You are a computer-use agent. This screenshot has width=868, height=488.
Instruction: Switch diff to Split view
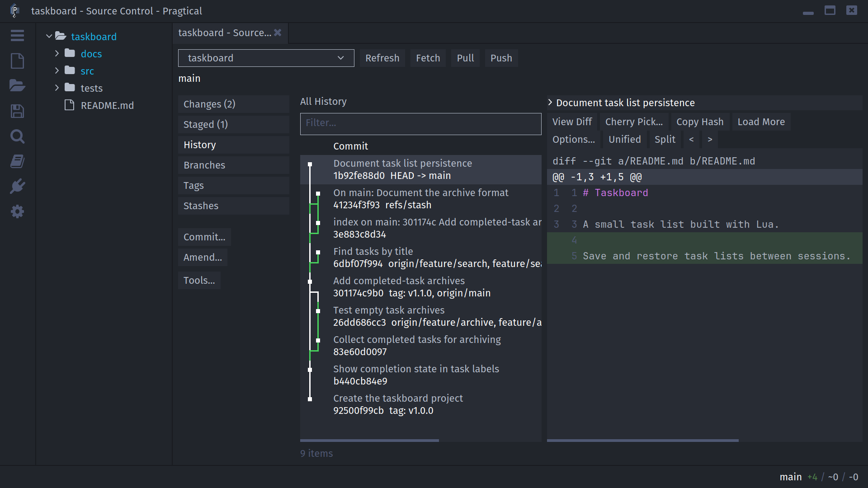tap(665, 139)
